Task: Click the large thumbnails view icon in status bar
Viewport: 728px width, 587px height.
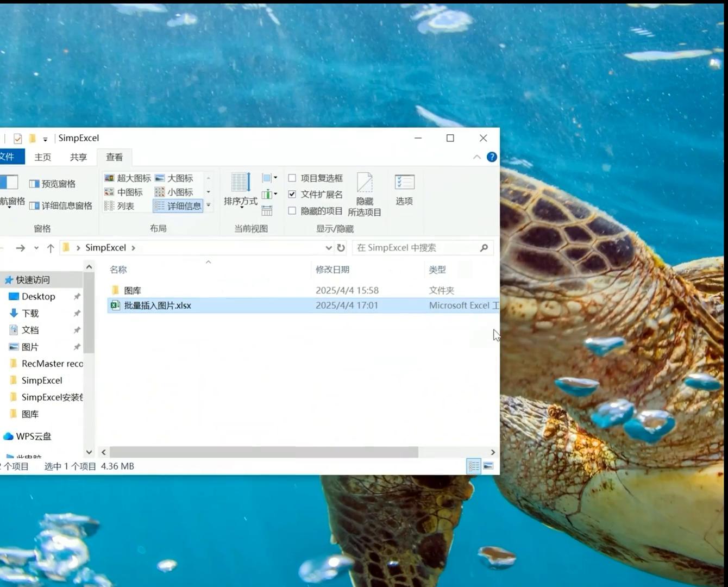Action: [x=488, y=466]
